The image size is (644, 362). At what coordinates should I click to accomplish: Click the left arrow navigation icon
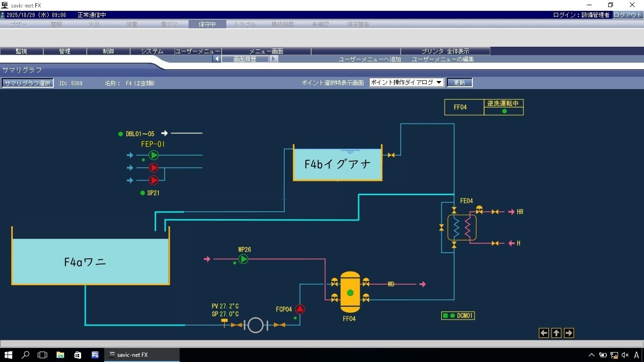click(544, 333)
